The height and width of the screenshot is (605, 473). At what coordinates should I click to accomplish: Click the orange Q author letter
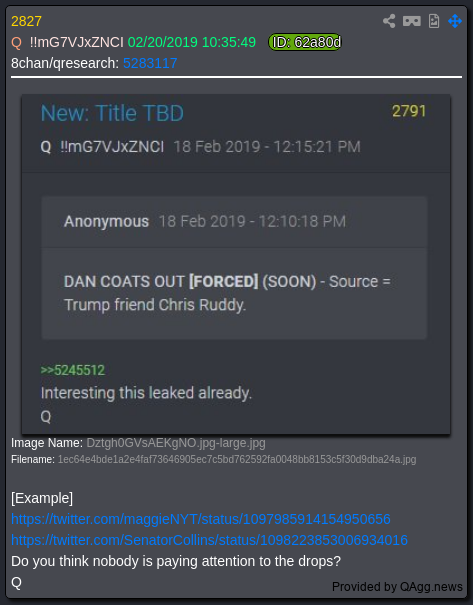click(17, 42)
